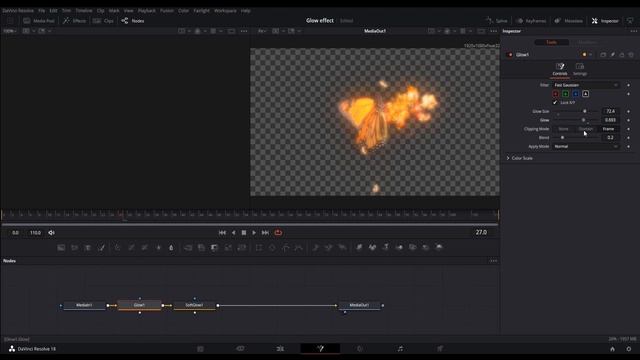This screenshot has height=360, width=640.
Task: Toggle the Alpha channel checkbox
Action: pyautogui.click(x=586, y=94)
